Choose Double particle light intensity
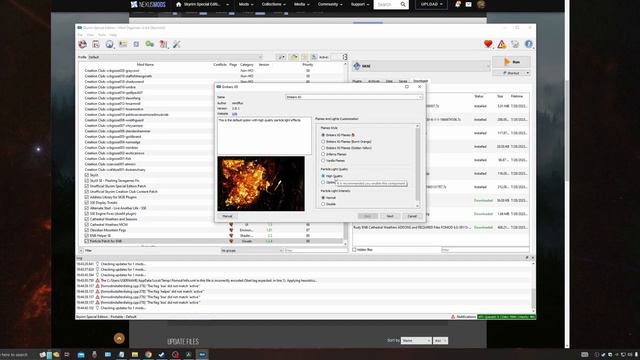Screen dimensions: 640x360 (323, 204)
